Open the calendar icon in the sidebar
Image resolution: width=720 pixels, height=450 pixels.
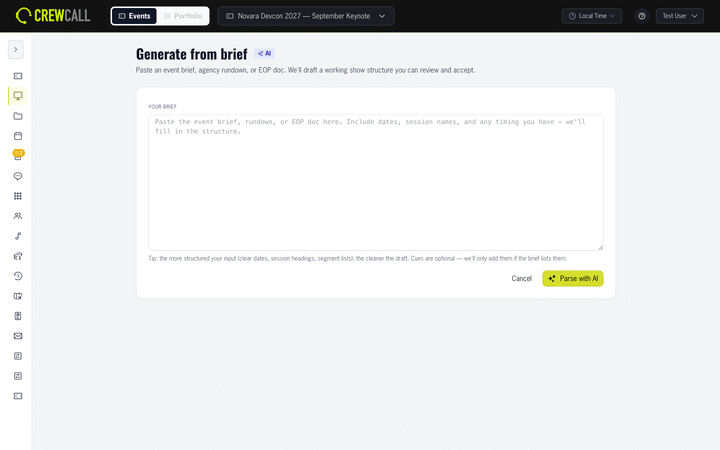click(18, 136)
